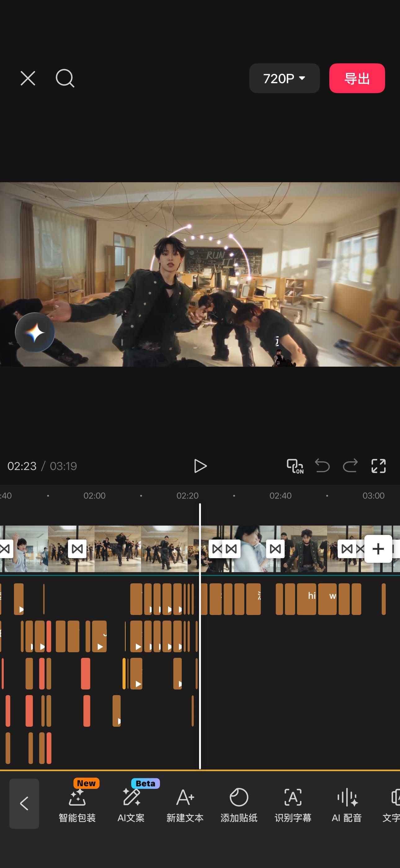Image resolution: width=400 pixels, height=868 pixels.
Task: Enter fullscreen preview mode
Action: pos(379,466)
